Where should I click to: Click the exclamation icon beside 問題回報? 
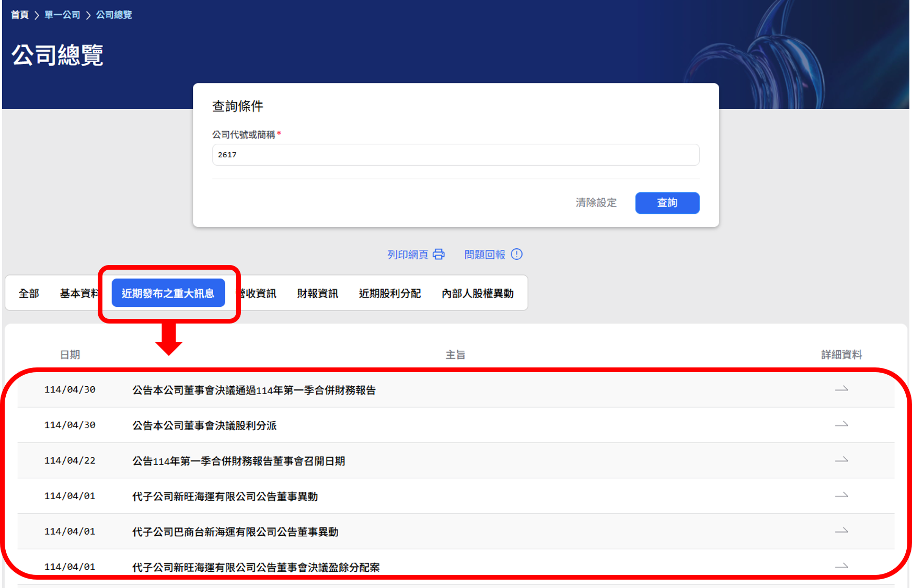(516, 255)
